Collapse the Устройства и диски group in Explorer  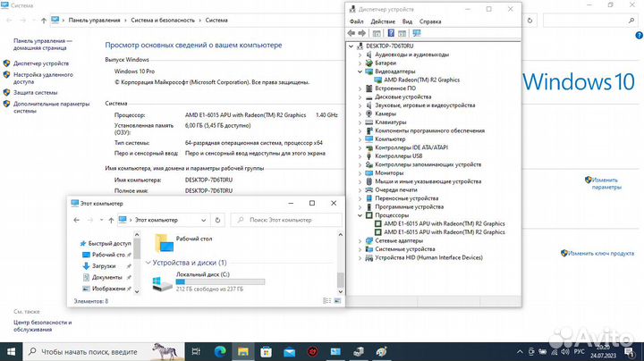coord(148,263)
